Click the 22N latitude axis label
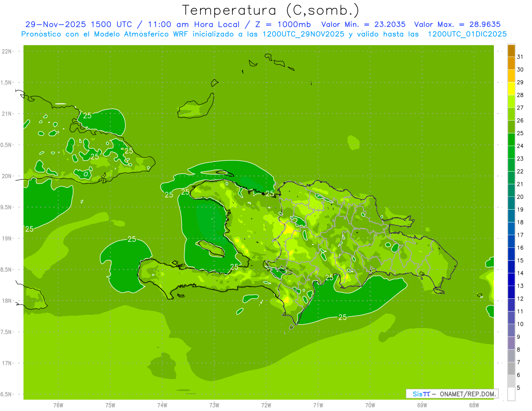Image resolution: width=532 pixels, height=411 pixels. point(8,51)
